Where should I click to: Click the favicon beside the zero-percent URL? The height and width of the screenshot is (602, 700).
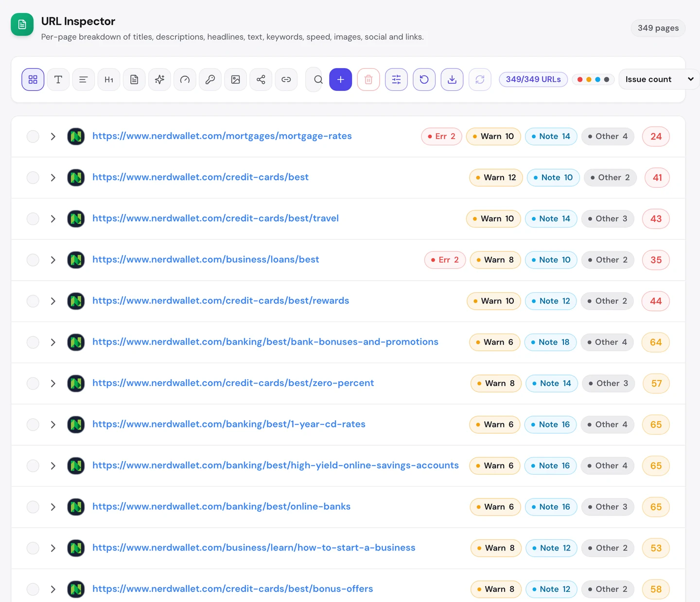point(76,383)
